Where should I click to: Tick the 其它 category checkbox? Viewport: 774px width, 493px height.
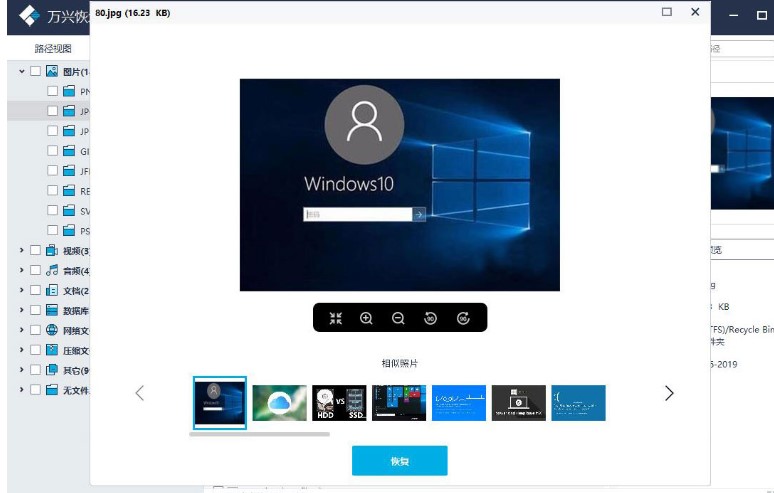pyautogui.click(x=35, y=370)
